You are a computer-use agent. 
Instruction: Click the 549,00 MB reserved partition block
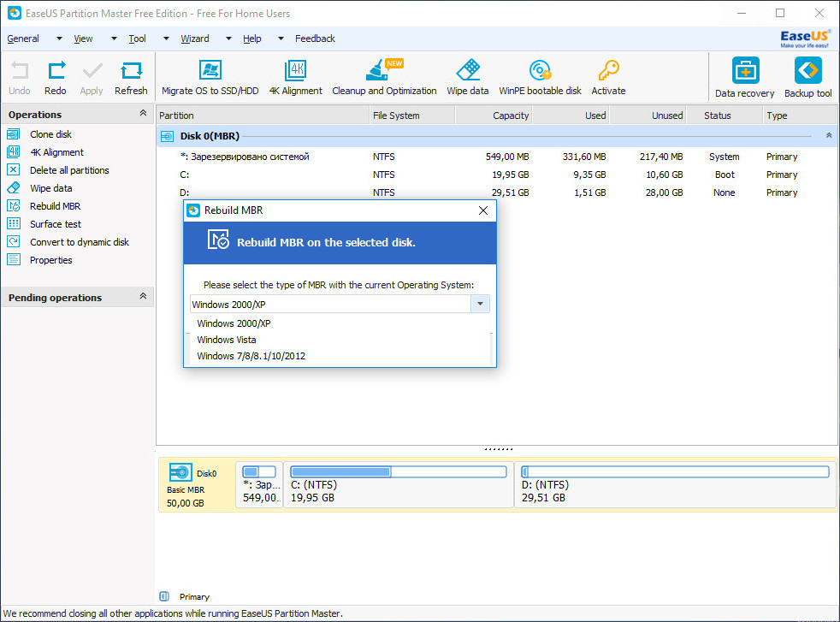click(259, 485)
